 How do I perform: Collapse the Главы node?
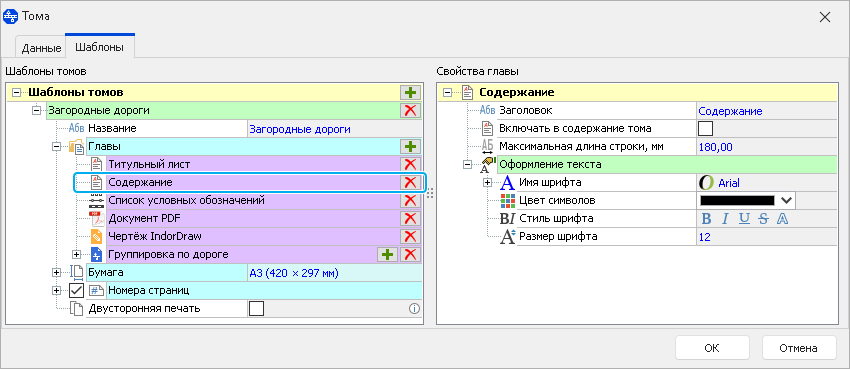[x=56, y=146]
